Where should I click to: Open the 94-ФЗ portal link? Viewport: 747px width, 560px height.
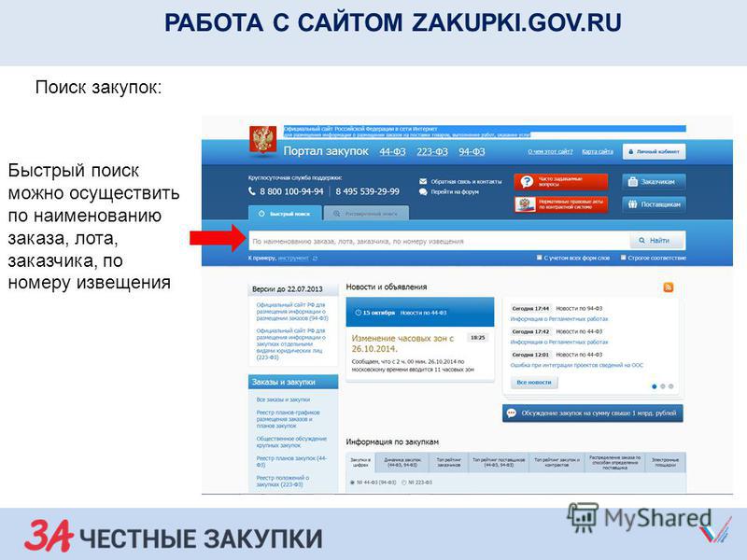[x=472, y=152]
